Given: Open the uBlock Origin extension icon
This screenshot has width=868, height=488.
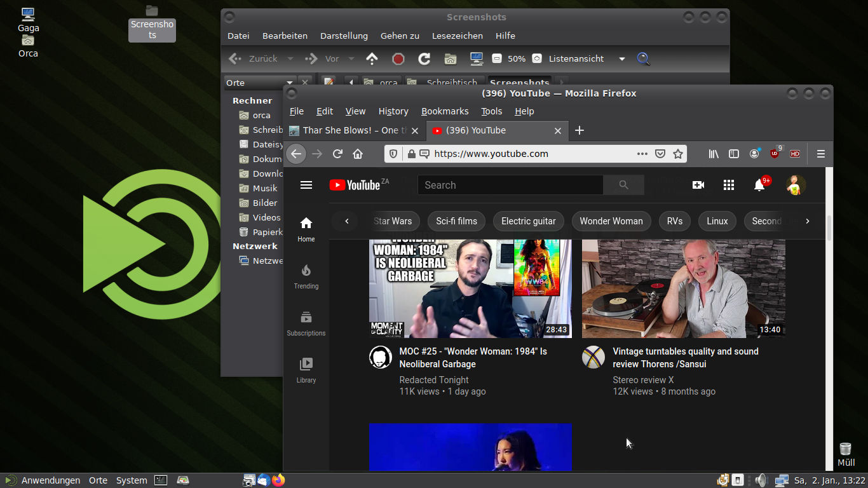Looking at the screenshot, I should (x=775, y=153).
